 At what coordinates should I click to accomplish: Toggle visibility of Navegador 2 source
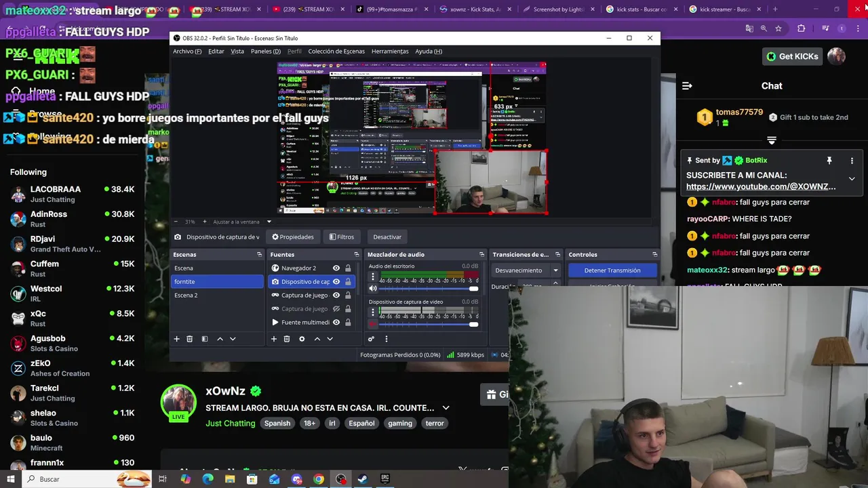tap(336, 268)
